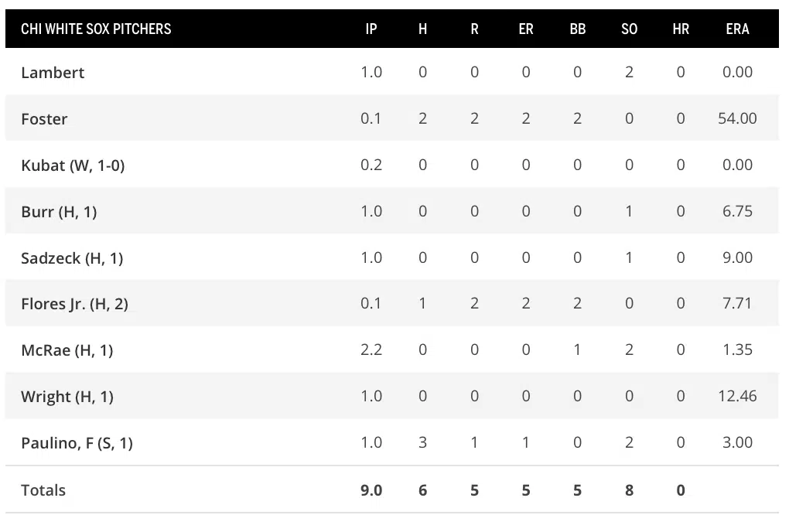Select Kubat (W, 1-0) row name
Screen dimensions: 789x532
73,165
